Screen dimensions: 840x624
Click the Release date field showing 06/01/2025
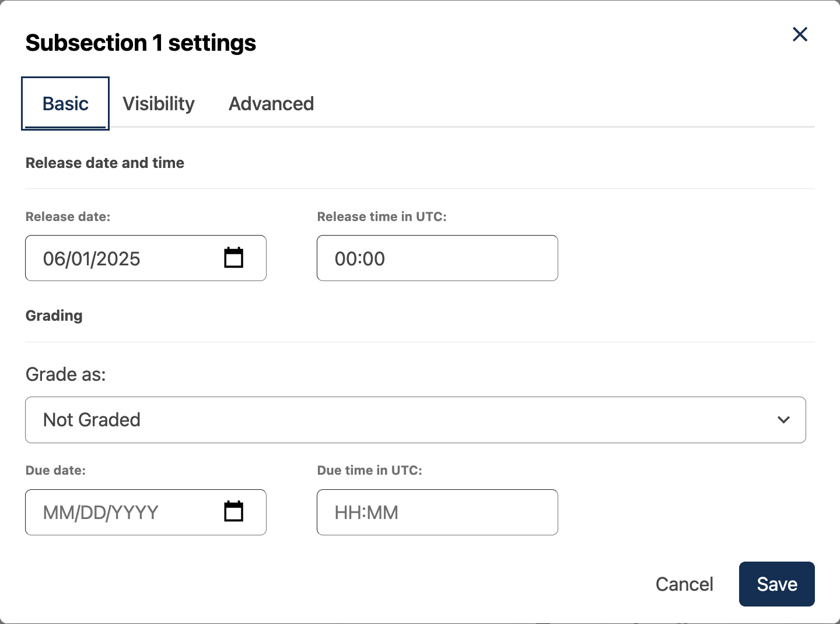coord(117,258)
